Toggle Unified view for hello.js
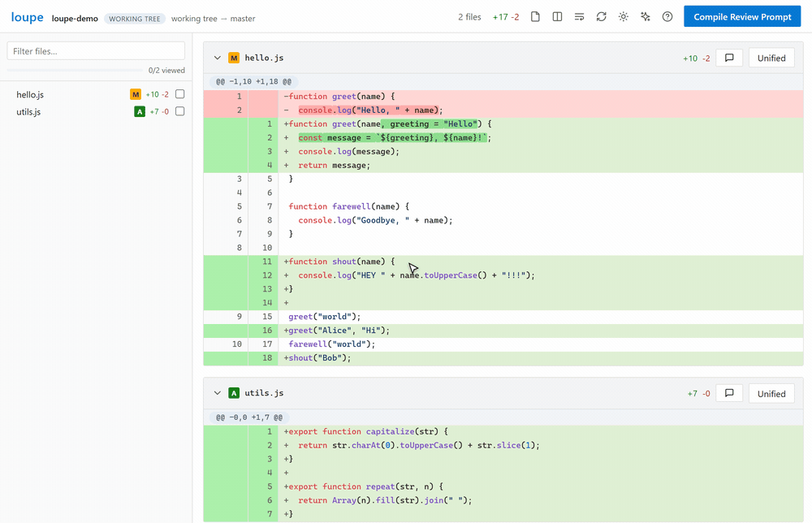The width and height of the screenshot is (812, 523). click(x=771, y=58)
